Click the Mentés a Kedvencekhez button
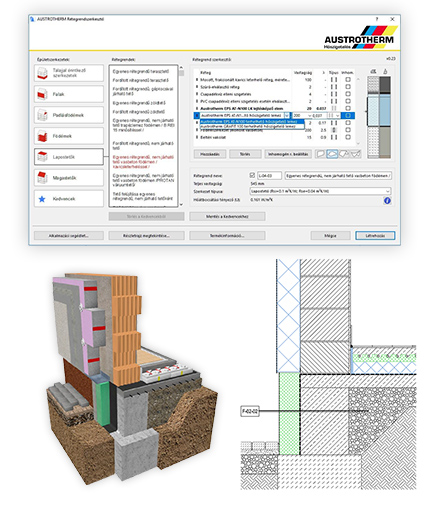 tap(227, 216)
